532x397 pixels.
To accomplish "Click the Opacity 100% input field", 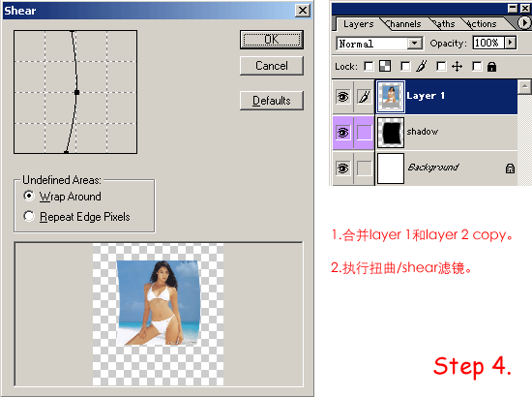I will pos(488,44).
